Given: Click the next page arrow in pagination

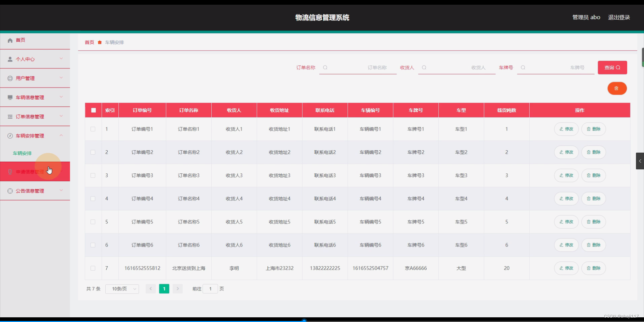Looking at the screenshot, I should point(177,289).
